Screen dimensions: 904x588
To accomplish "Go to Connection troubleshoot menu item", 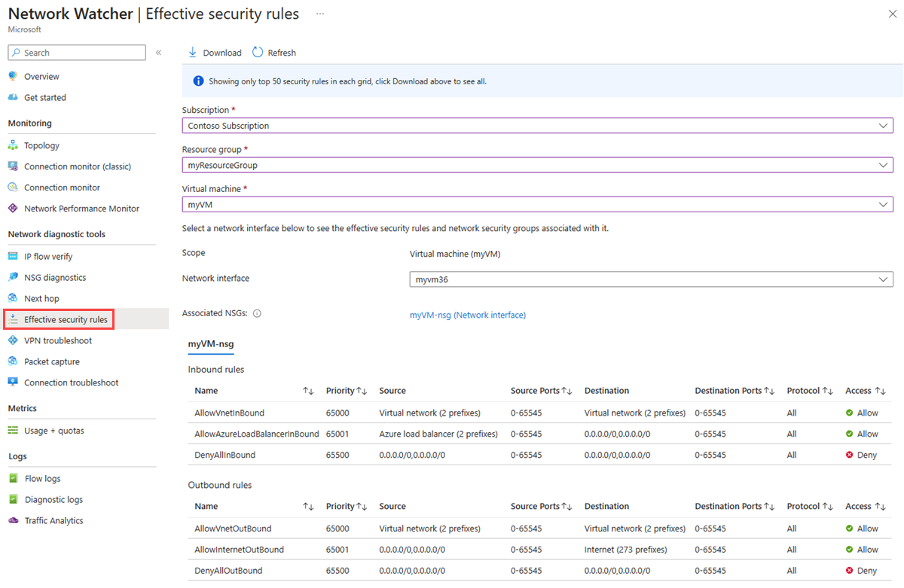I will point(71,382).
